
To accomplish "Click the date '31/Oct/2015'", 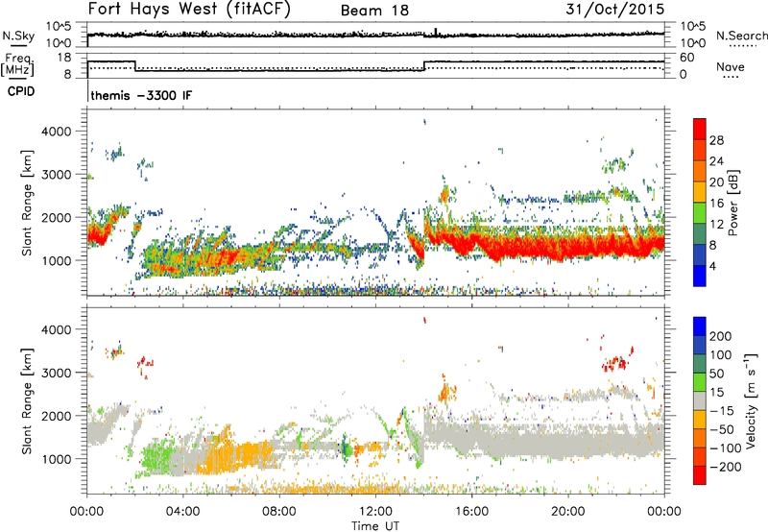I will pos(615,9).
